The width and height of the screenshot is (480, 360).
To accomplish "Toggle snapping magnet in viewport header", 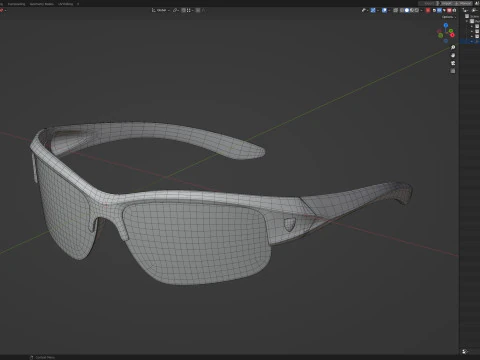I will pyautogui.click(x=183, y=10).
